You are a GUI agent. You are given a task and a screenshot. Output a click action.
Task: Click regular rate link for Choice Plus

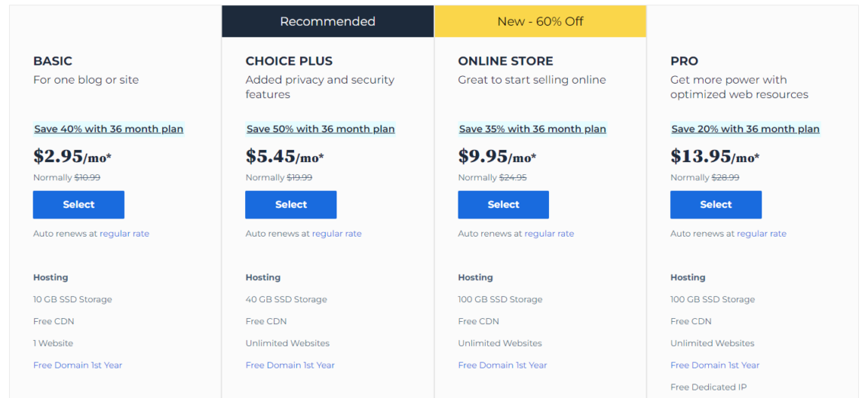[x=337, y=234]
